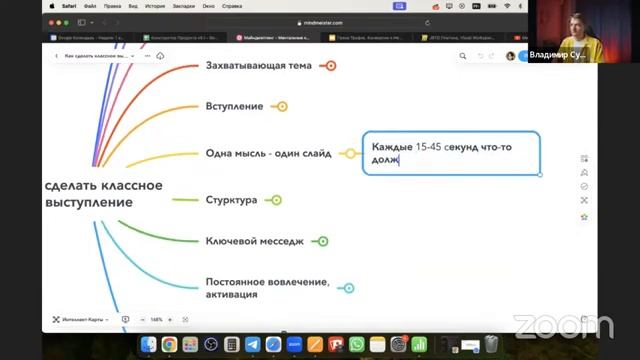Switch to the first Safari tab
The image size is (640, 360).
click(89, 38)
